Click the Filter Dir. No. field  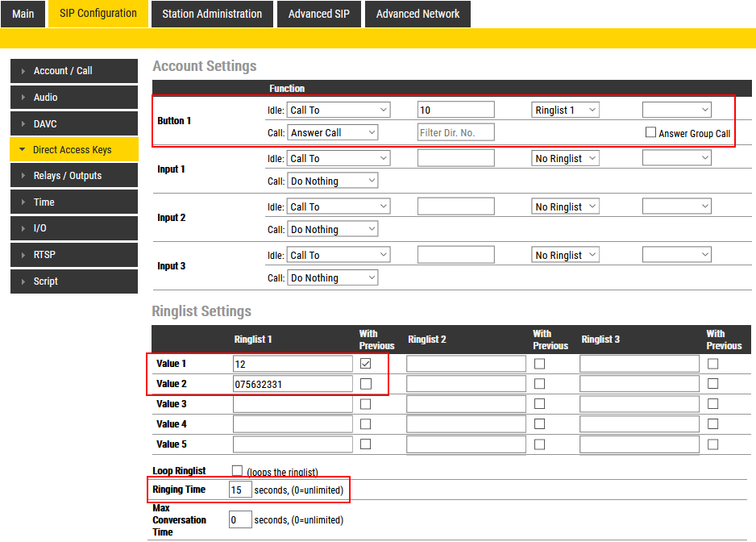[455, 132]
